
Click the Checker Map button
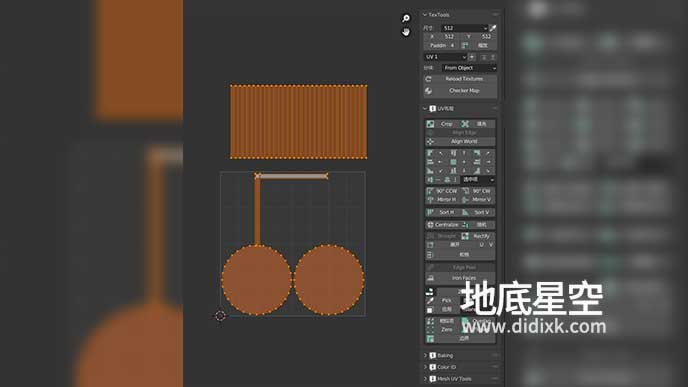pyautogui.click(x=460, y=91)
